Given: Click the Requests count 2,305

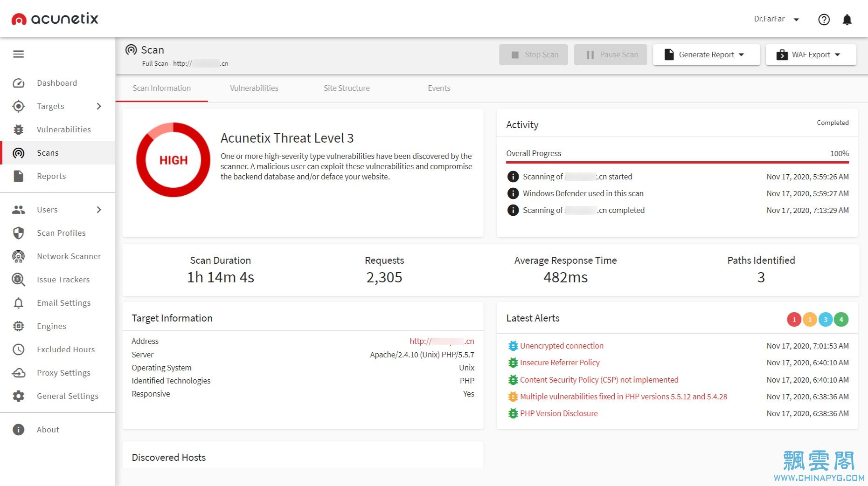Looking at the screenshot, I should point(384,277).
